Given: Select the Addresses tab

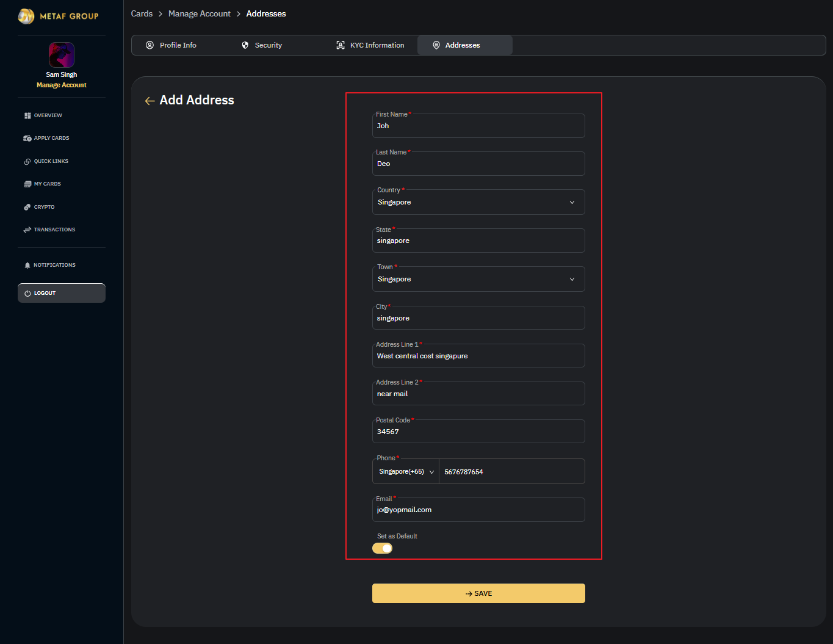Looking at the screenshot, I should click(x=465, y=45).
